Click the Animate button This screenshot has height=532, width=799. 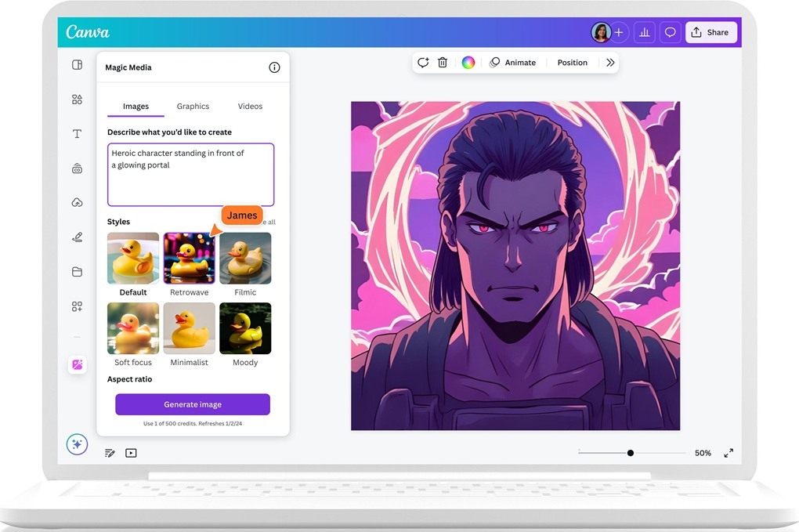pyautogui.click(x=512, y=62)
